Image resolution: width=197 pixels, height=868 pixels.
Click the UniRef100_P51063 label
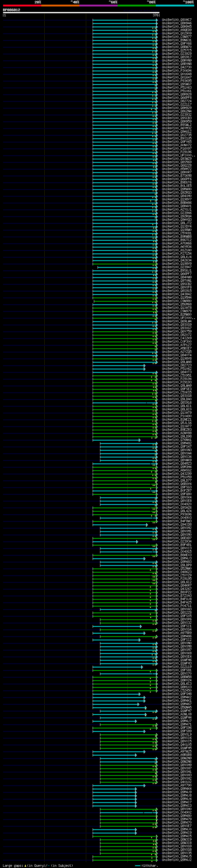(x=176, y=88)
